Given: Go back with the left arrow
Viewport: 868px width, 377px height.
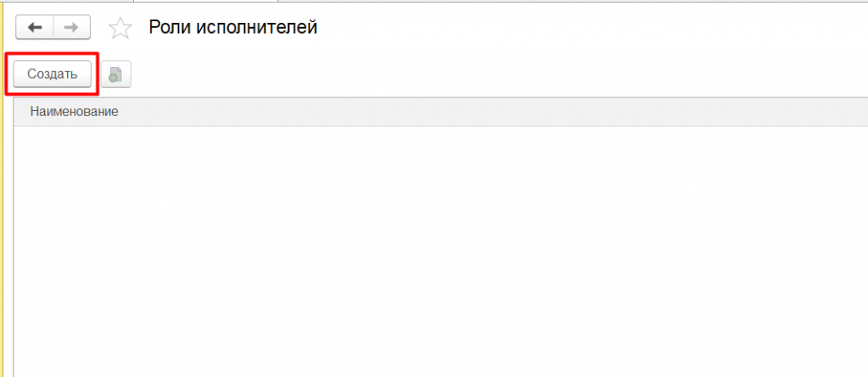Looking at the screenshot, I should (35, 28).
